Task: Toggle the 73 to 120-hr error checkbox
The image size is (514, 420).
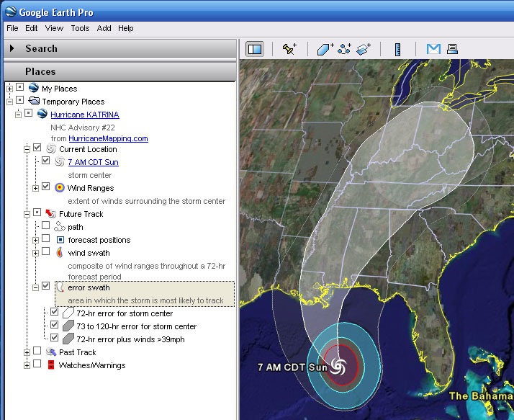Action: click(54, 325)
